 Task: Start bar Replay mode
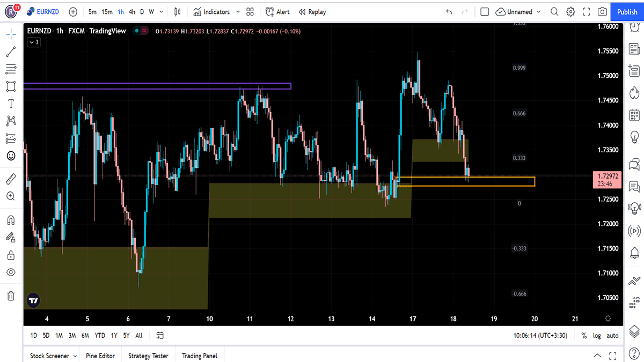[312, 12]
